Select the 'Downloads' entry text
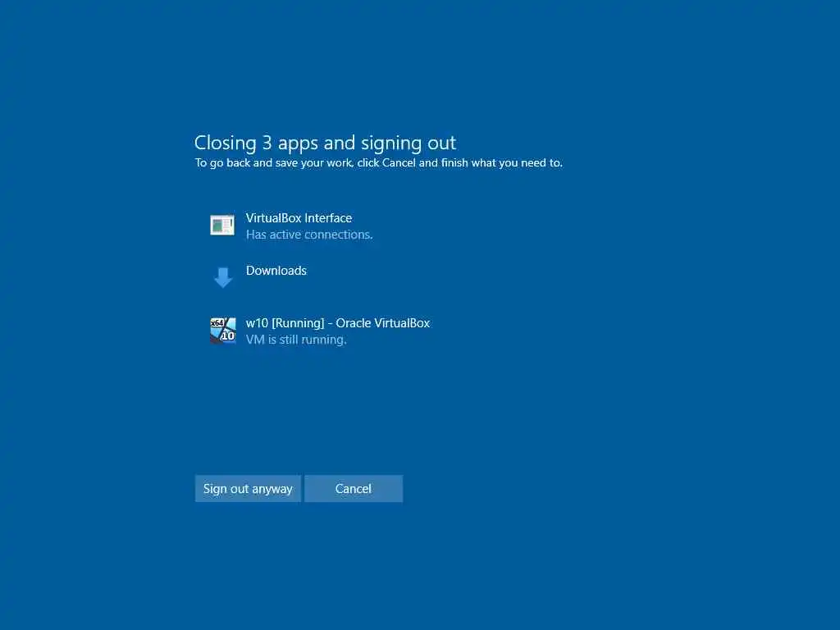The width and height of the screenshot is (840, 630). click(x=276, y=271)
